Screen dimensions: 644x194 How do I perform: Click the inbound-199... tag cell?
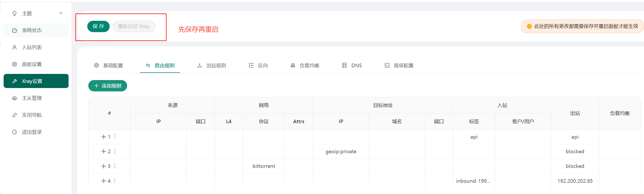474,181
